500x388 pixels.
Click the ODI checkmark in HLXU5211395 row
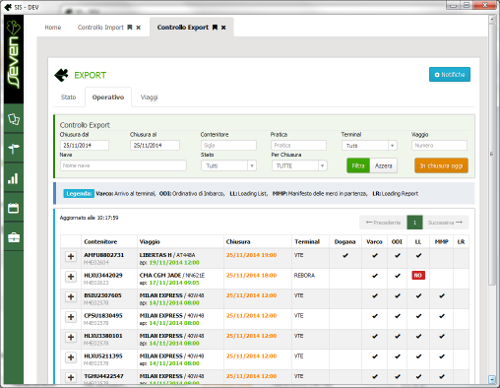coord(397,356)
